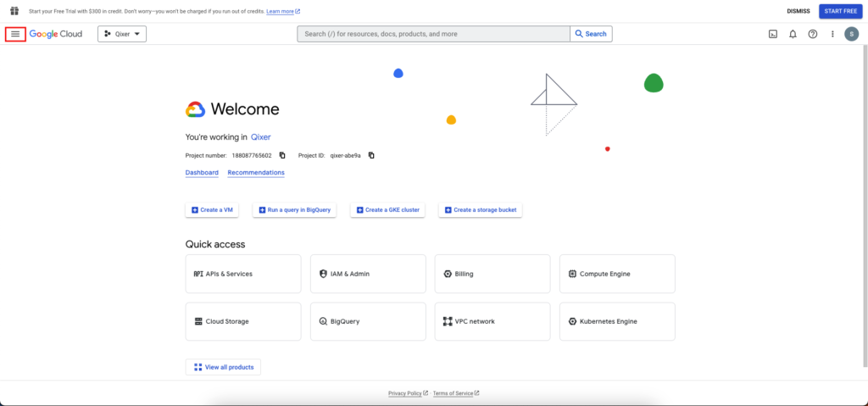Screen dimensions: 868x406
Task: Open the help question mark icon
Action: pyautogui.click(x=813, y=35)
